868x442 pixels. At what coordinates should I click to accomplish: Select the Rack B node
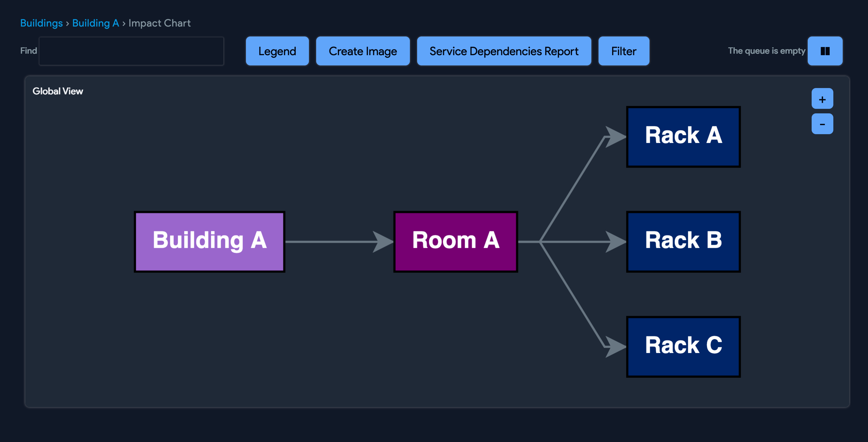683,242
